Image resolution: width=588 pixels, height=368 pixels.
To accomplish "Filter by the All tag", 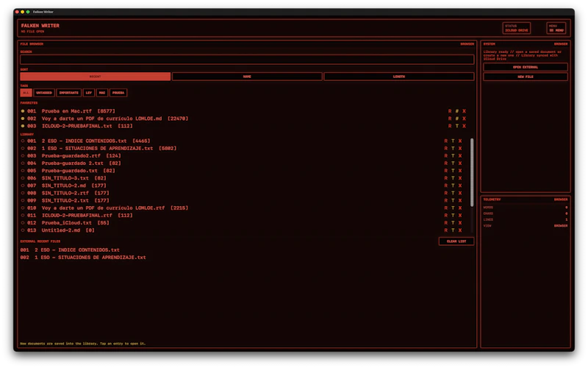I will point(26,93).
